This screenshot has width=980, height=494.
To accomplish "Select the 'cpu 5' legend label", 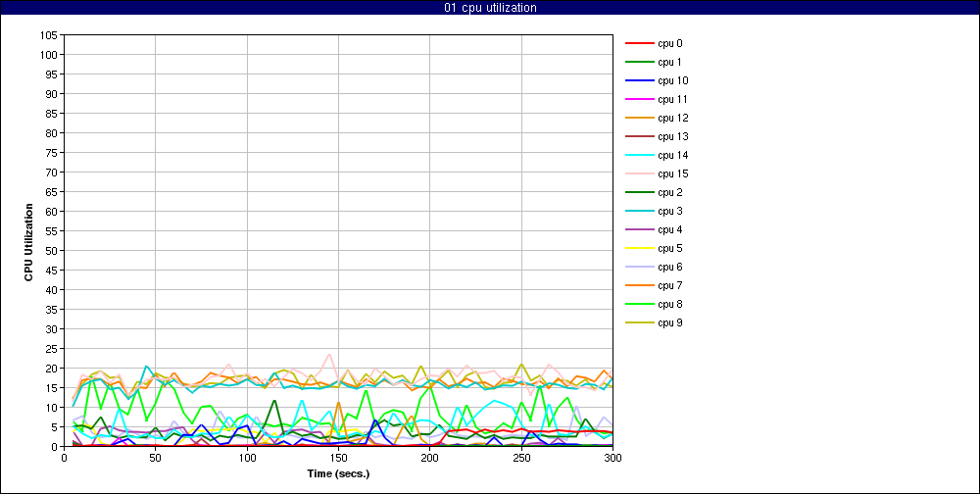I will point(670,248).
